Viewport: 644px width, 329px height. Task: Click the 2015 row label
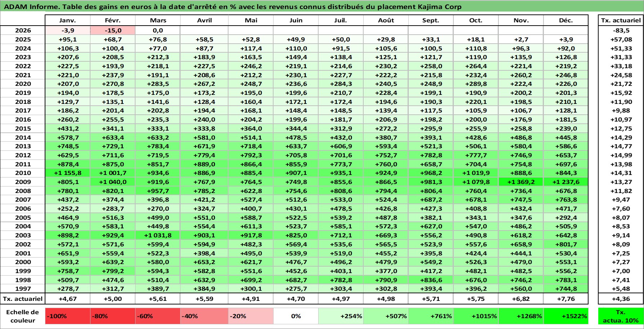click(23, 128)
